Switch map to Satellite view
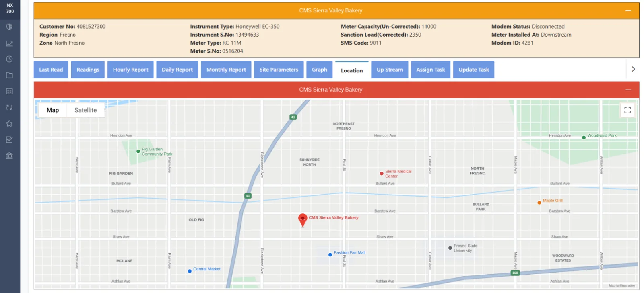Image resolution: width=644 pixels, height=293 pixels. (x=85, y=110)
